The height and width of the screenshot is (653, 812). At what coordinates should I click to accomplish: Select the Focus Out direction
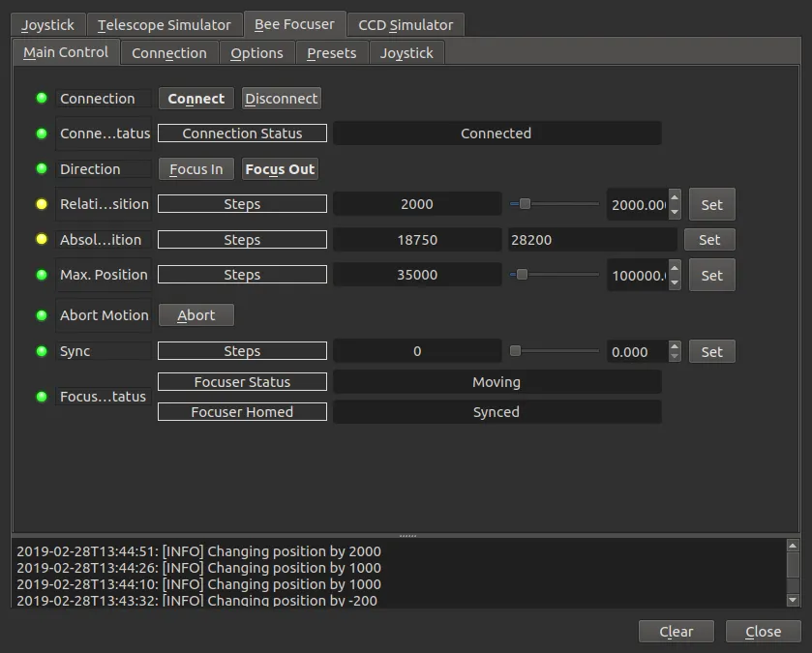coord(280,169)
